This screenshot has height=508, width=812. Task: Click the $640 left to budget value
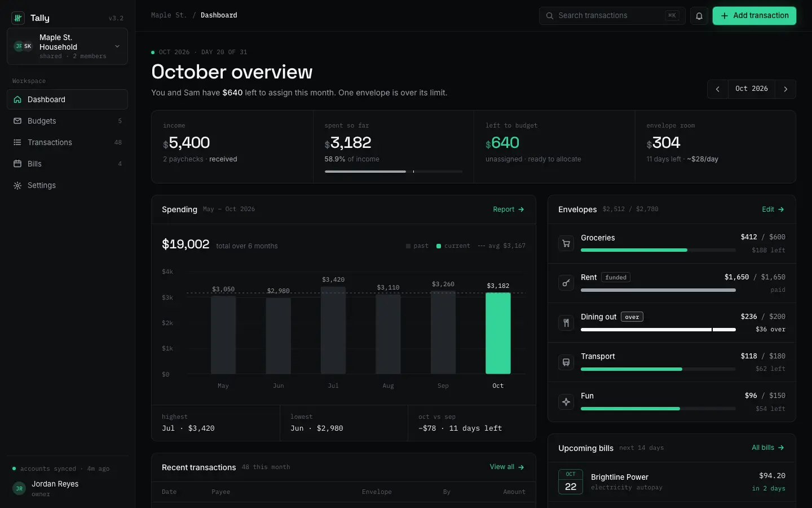[x=502, y=143]
